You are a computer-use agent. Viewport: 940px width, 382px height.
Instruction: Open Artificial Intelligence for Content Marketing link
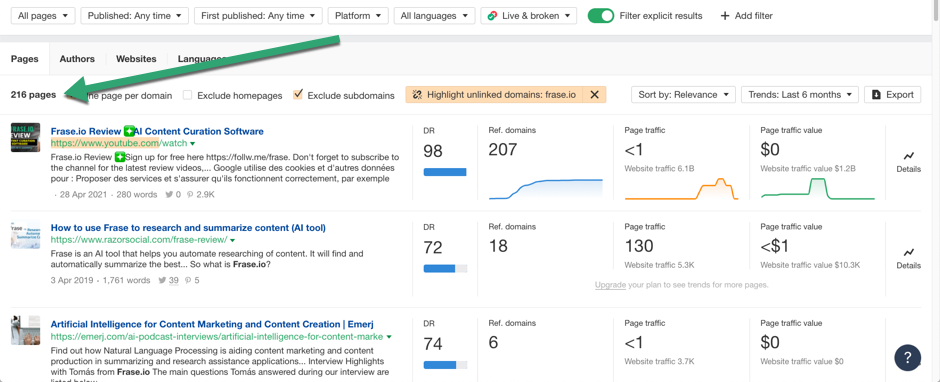click(212, 324)
